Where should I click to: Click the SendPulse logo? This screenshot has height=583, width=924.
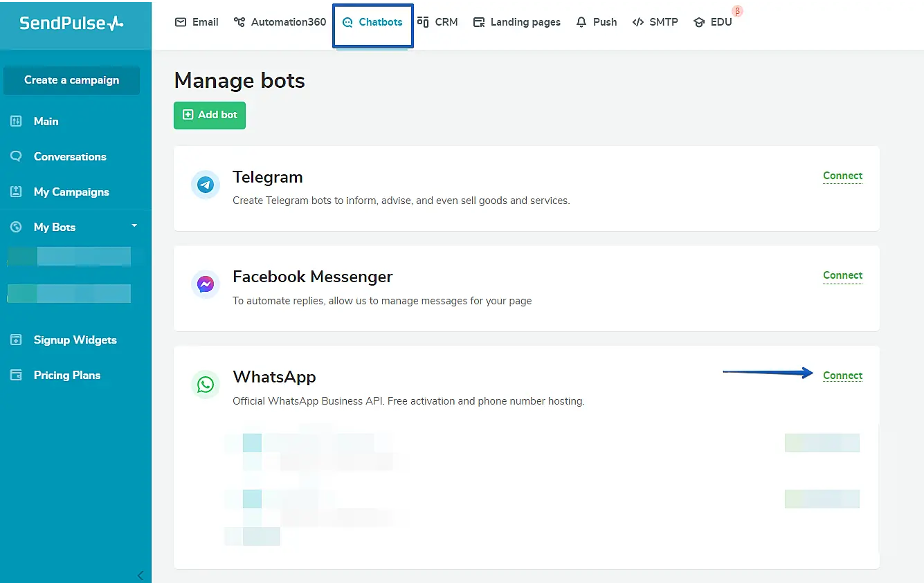(71, 24)
